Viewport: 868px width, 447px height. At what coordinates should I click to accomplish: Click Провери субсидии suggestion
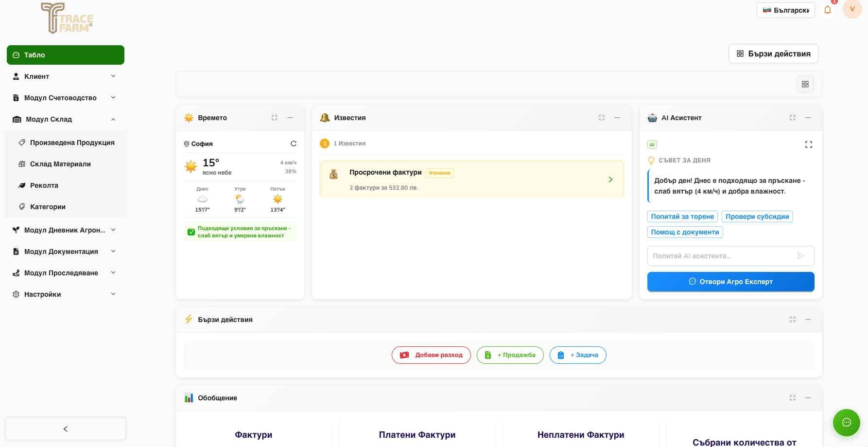click(757, 216)
